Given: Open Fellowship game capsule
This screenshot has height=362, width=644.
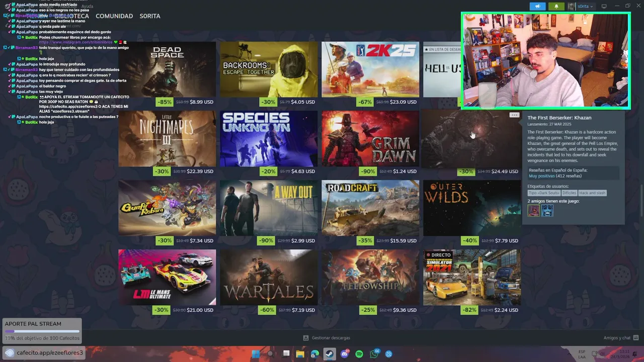Looking at the screenshot, I should tap(370, 278).
